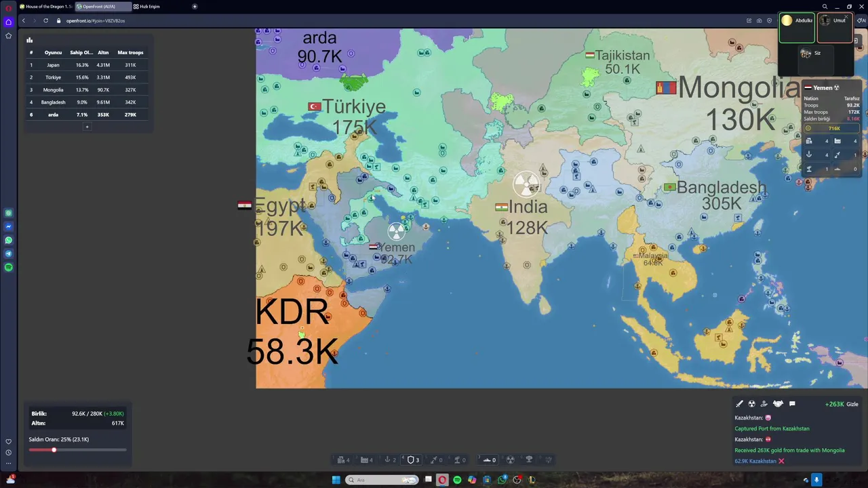Click the openfront.io address bar

click(95, 20)
